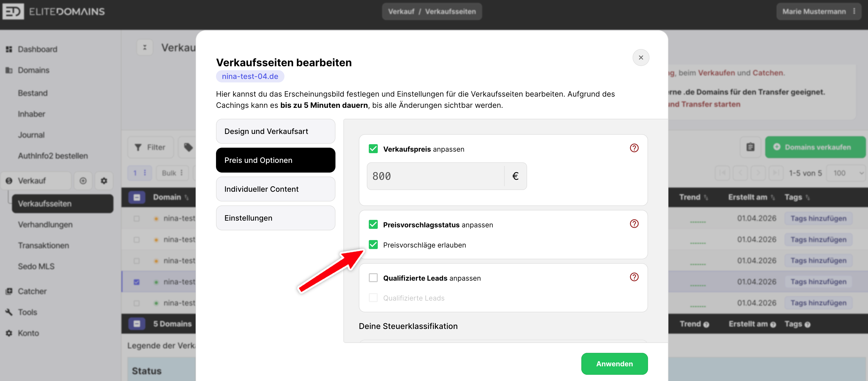Open Transaktionen in the sidebar
The width and height of the screenshot is (868, 381).
[44, 246]
